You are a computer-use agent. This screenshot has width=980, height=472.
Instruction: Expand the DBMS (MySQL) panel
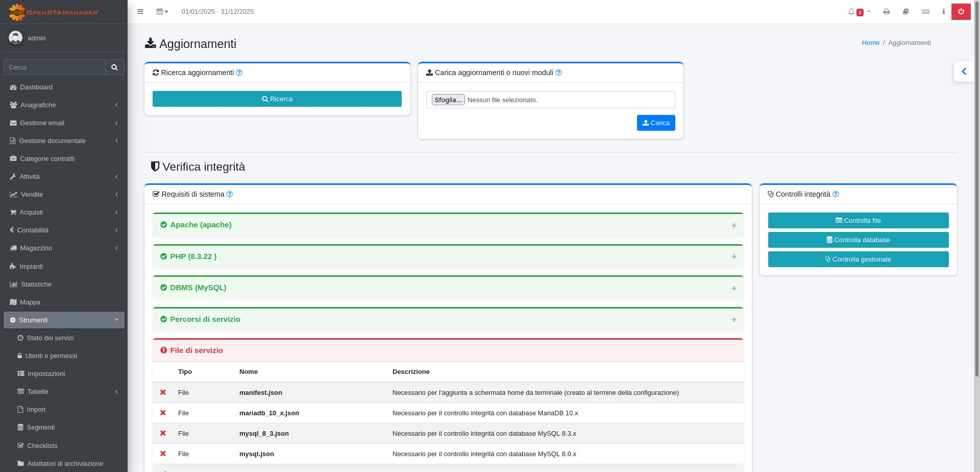pyautogui.click(x=733, y=289)
